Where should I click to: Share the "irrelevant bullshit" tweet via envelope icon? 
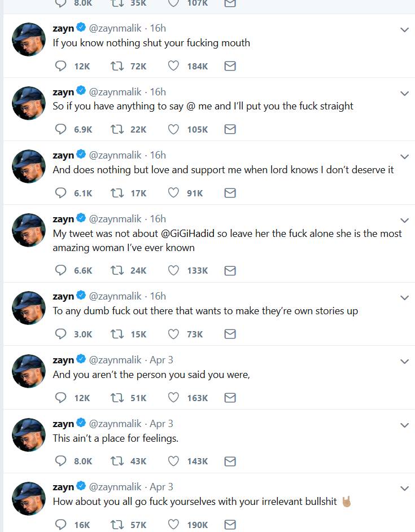click(x=230, y=525)
